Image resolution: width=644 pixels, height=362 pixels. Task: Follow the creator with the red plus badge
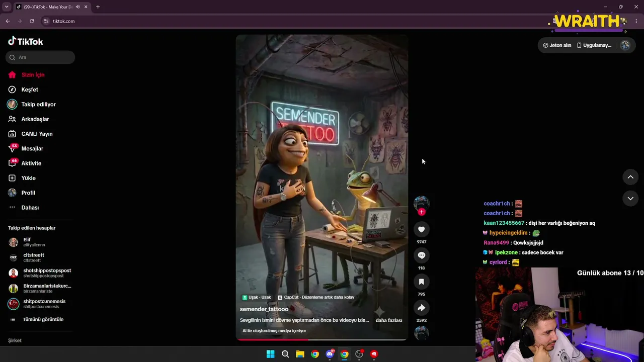coord(422,212)
